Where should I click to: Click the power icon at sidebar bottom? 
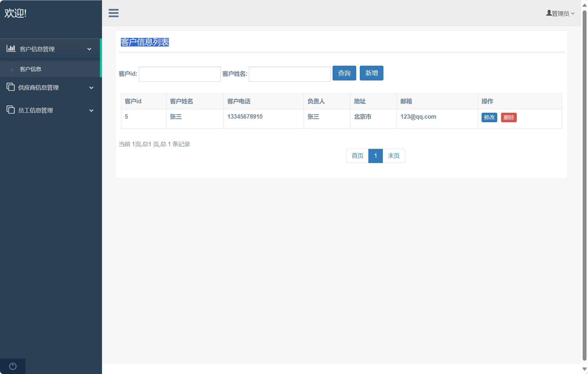[13, 366]
